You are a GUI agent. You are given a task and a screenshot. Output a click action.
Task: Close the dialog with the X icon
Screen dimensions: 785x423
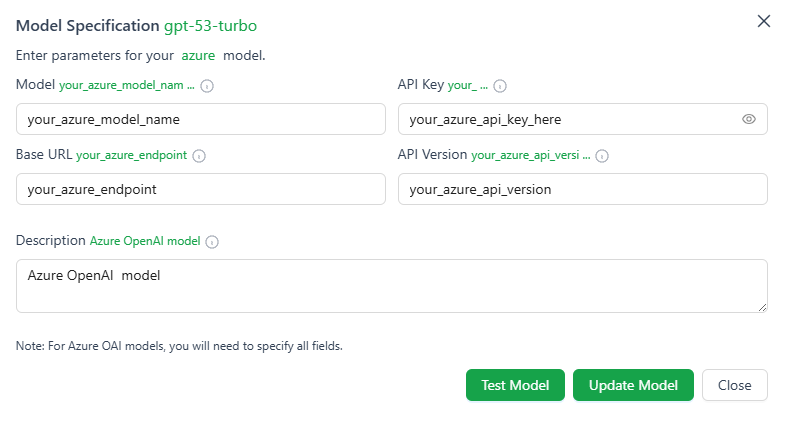point(763,21)
